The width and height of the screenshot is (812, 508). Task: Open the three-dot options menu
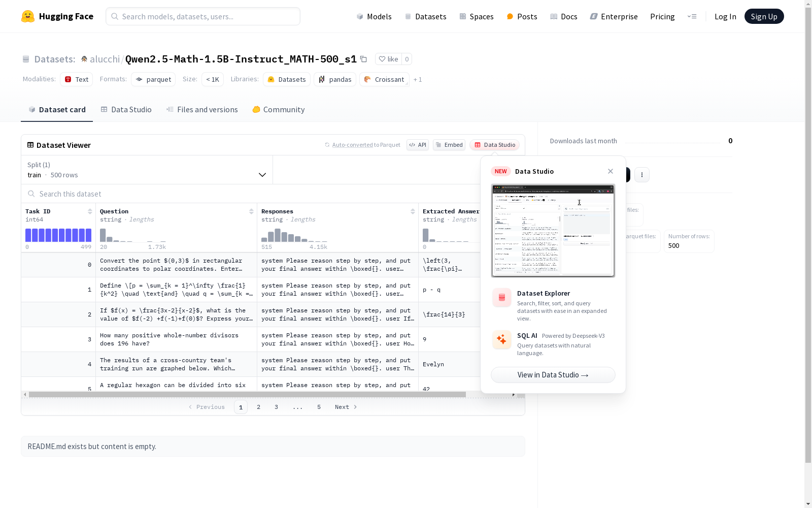pyautogui.click(x=642, y=175)
